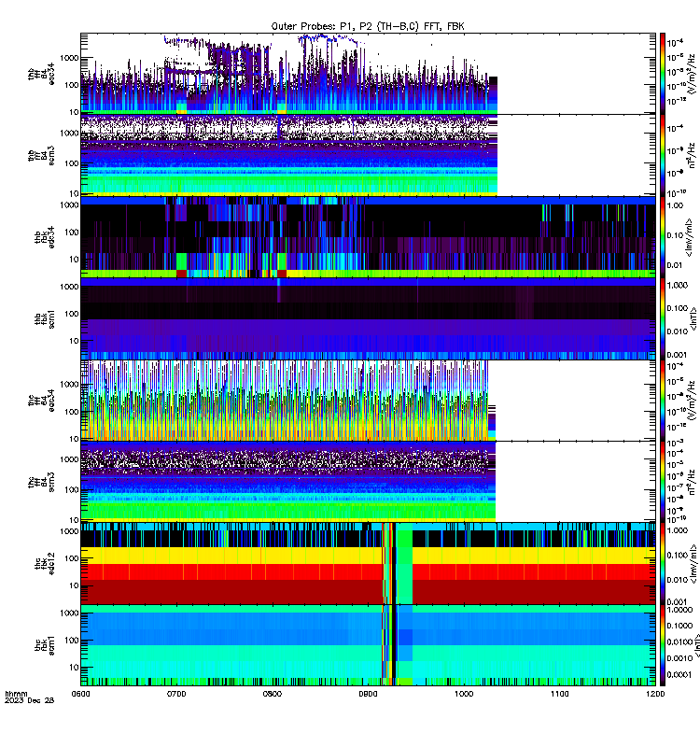This screenshot has width=700, height=747.
Task: Click the "thc fbk edc12" y-axis label
Action: pos(45,564)
